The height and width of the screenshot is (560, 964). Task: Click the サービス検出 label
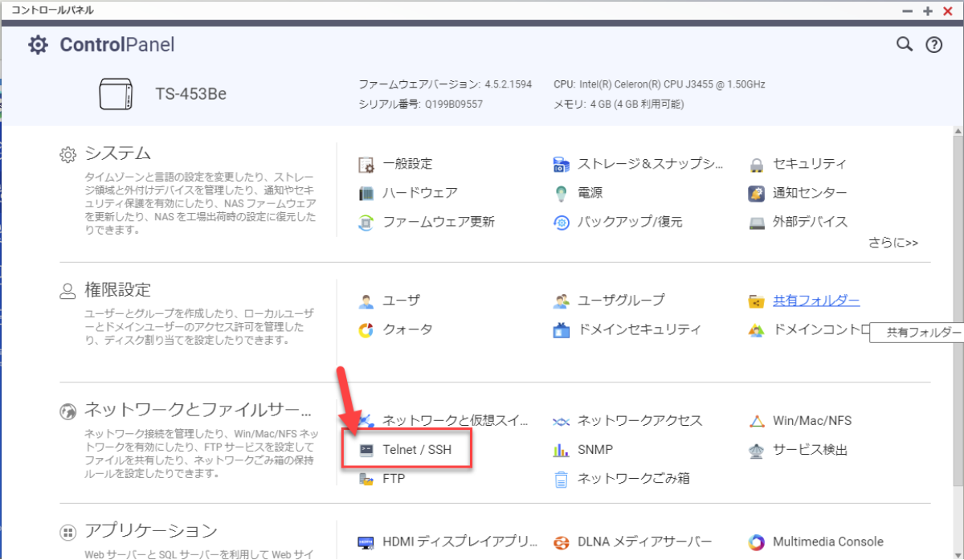pos(810,450)
